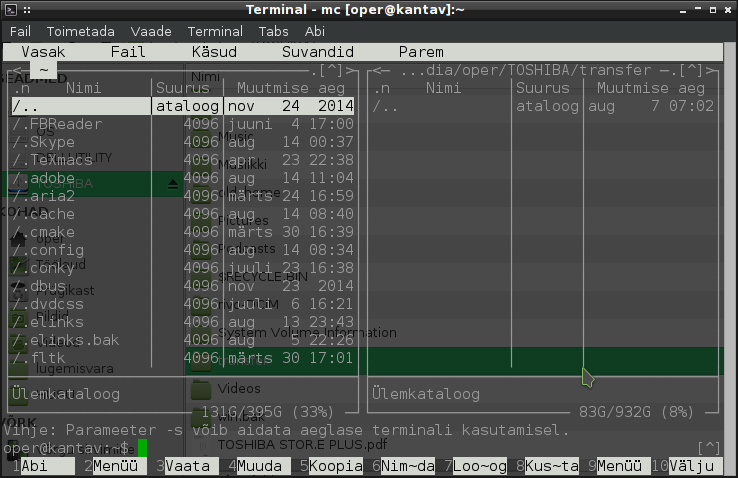Image resolution: width=738 pixels, height=478 pixels.
Task: Open the Vaade menu
Action: (151, 32)
